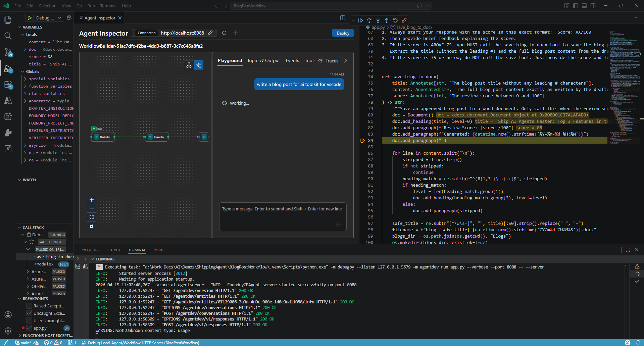Toggle the app.py breakpoint checkbox
Viewport: 644px width, 346px height.
29,328
